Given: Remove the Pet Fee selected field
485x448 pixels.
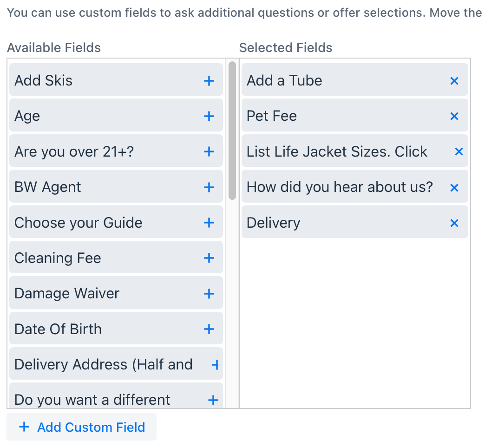Looking at the screenshot, I should 454,116.
